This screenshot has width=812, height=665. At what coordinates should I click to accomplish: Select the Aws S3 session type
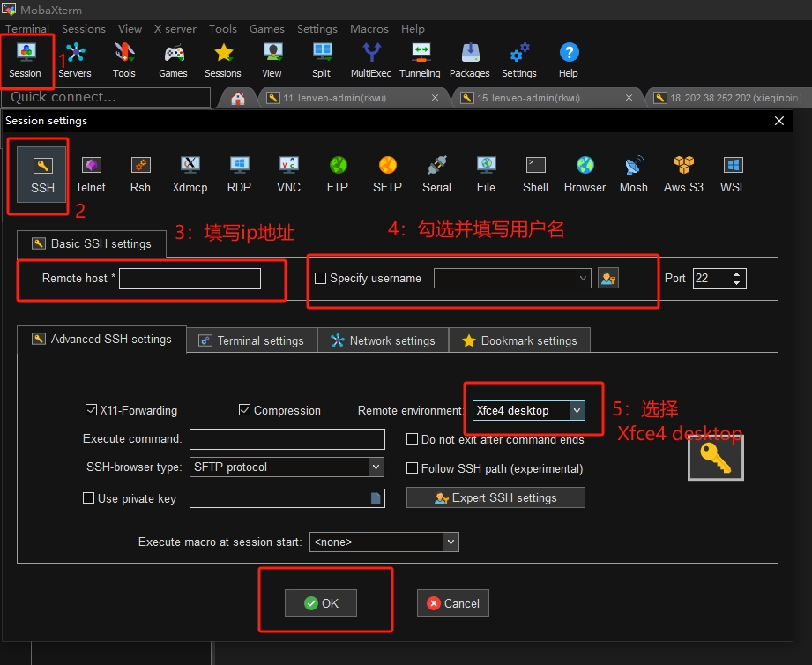tap(683, 175)
